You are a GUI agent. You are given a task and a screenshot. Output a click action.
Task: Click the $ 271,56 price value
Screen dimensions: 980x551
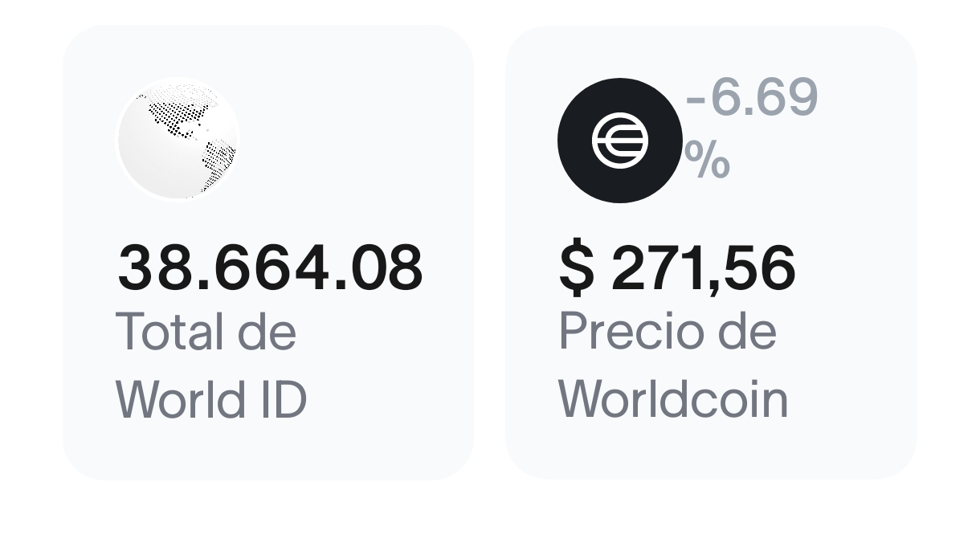676,267
